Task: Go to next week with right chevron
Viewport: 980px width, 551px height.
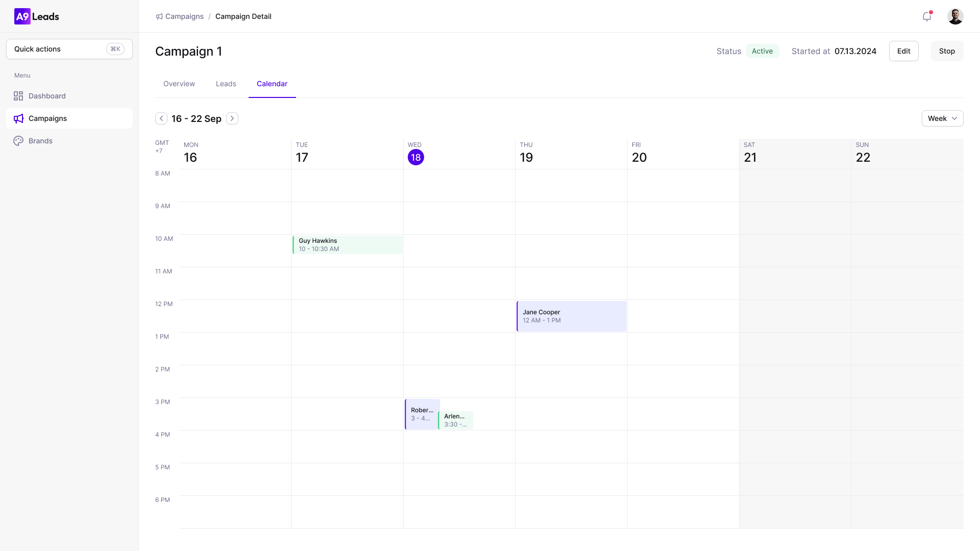Action: pyautogui.click(x=232, y=118)
